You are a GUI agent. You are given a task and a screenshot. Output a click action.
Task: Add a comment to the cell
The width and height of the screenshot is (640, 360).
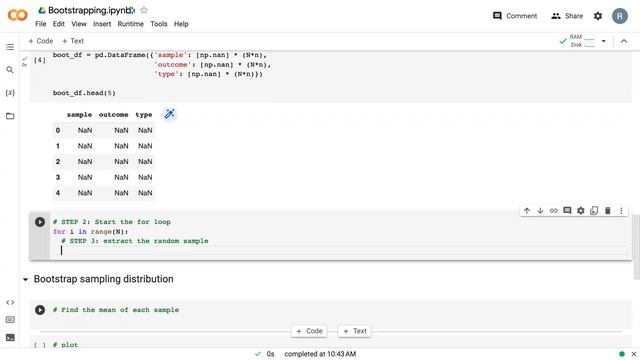pos(567,211)
